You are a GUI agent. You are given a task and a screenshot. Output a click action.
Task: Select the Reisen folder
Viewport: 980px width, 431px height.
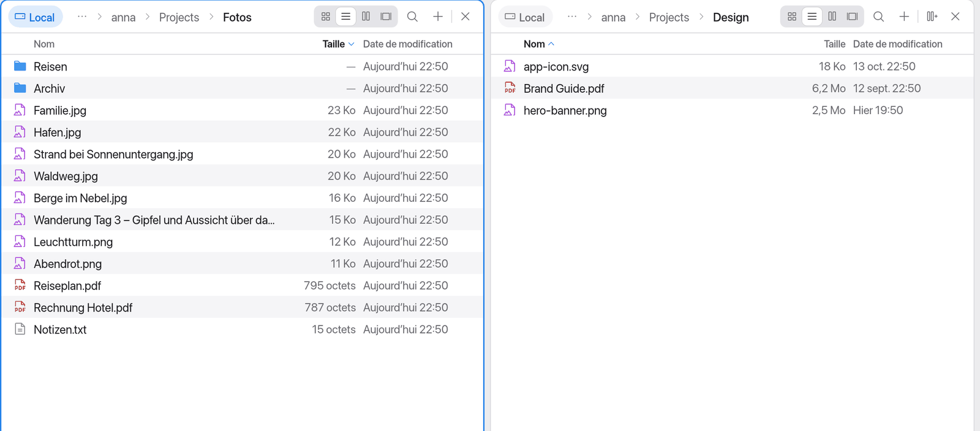coord(242,66)
